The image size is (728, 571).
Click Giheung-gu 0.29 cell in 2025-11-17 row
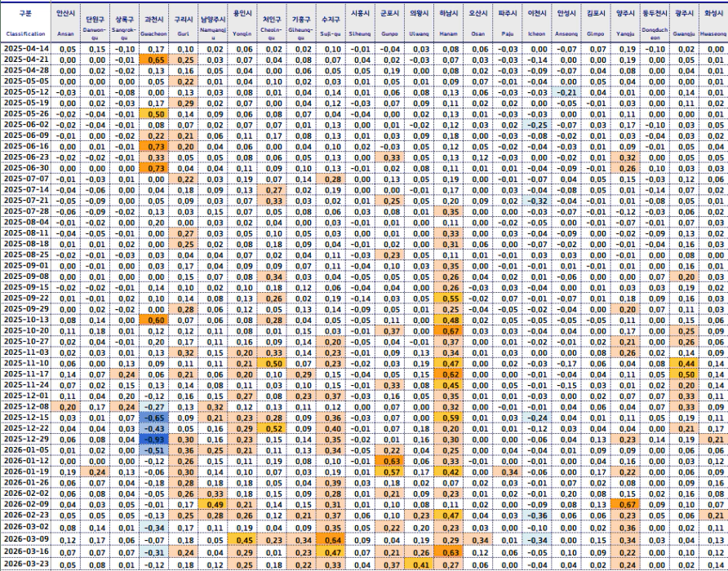[x=301, y=374]
